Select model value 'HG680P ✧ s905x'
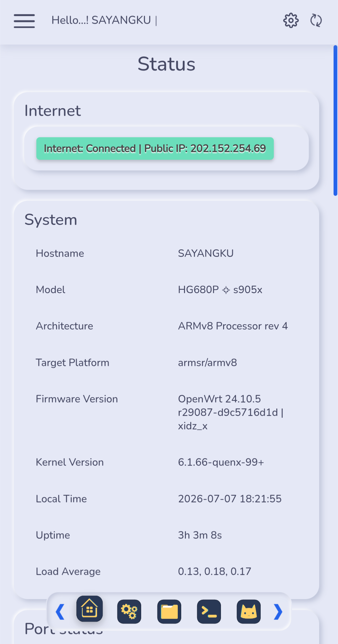Image resolution: width=338 pixels, height=644 pixels. (x=220, y=290)
